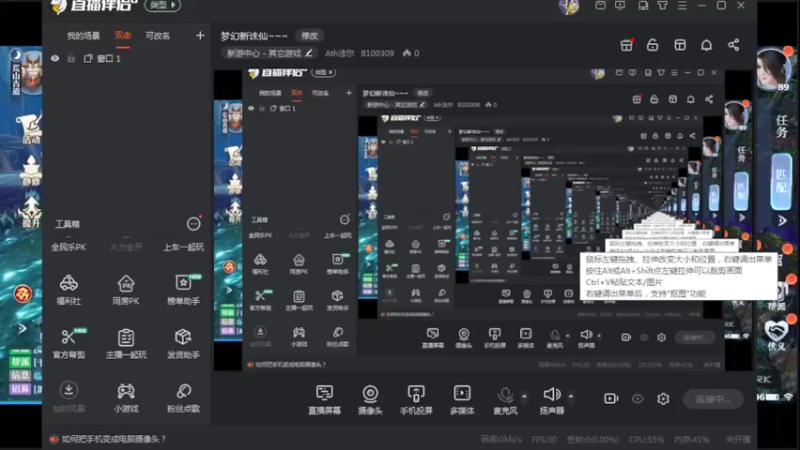Select the 双击 scene tab
Screen dimensions: 800x450
(122, 36)
